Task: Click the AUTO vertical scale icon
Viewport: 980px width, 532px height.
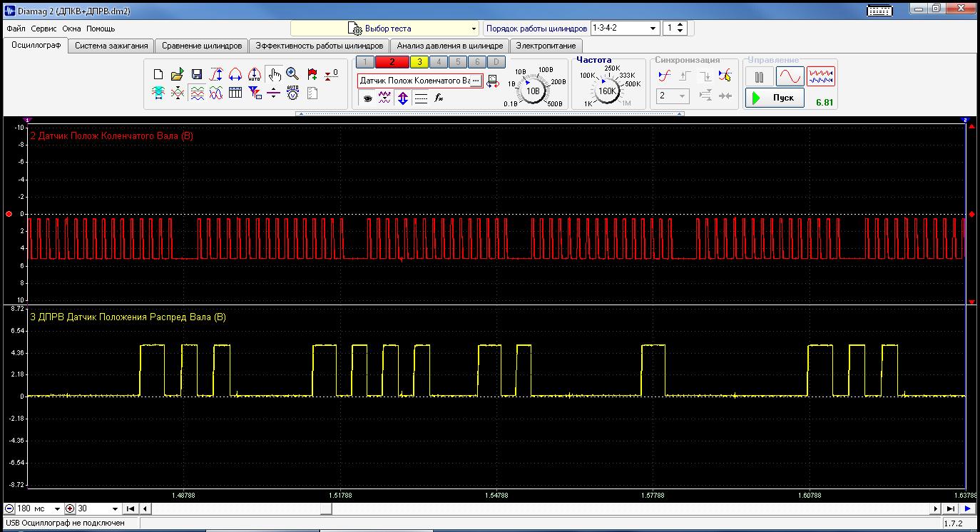Action: (x=255, y=74)
